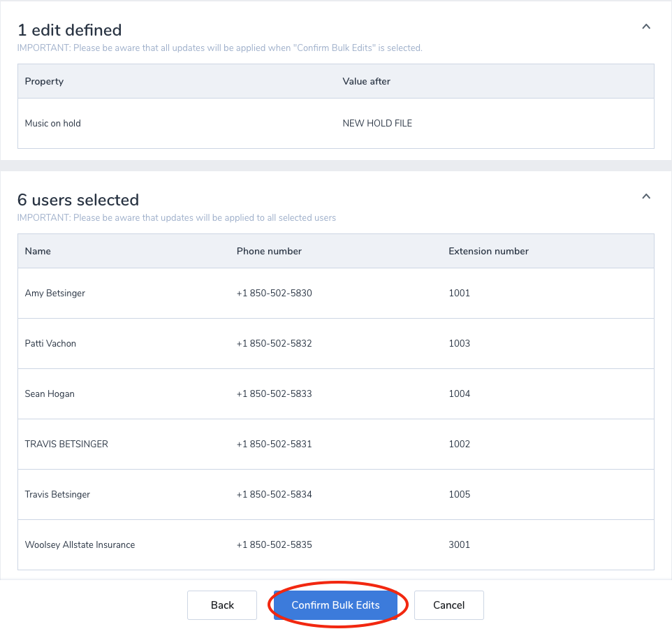Collapse the '1 edit defined' section
672x629 pixels.
646,27
